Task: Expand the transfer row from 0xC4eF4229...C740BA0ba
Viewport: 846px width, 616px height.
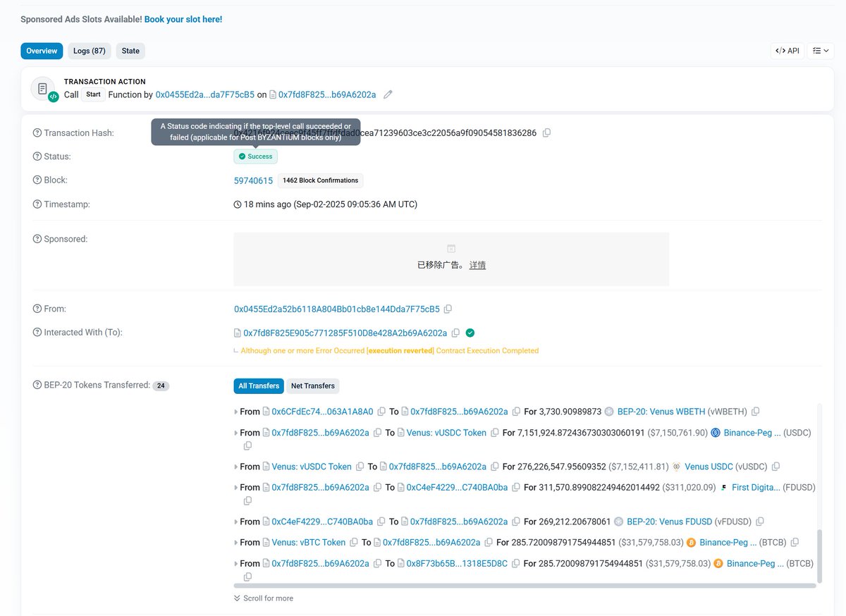Action: click(x=236, y=522)
